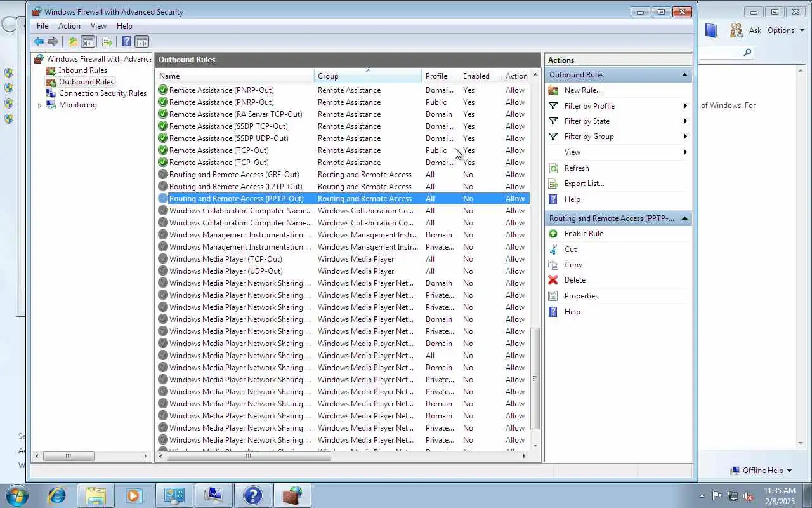Collapse the Routing and Remote Access actions section
Screen dimensions: 812x508
pos(684,218)
